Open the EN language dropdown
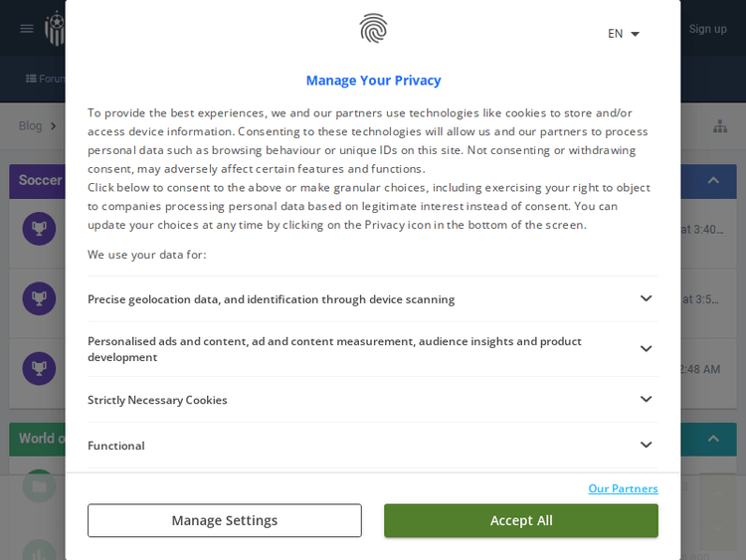746x560 pixels. tap(624, 34)
